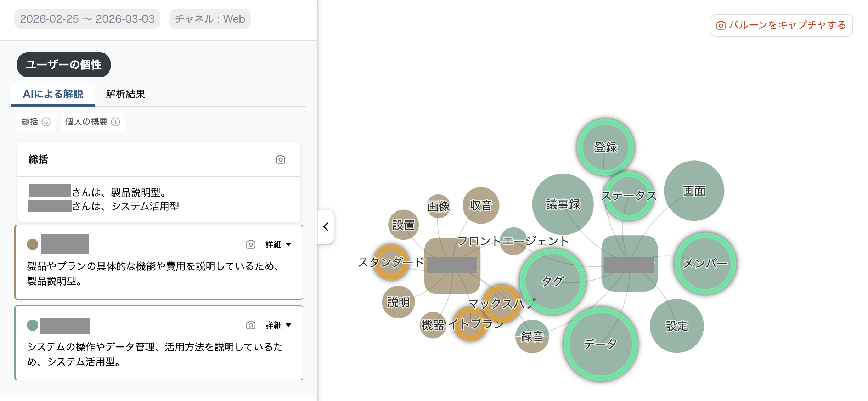Viewport: 868px width, 401px height.
Task: Select the データ balloon node
Action: [x=601, y=344]
